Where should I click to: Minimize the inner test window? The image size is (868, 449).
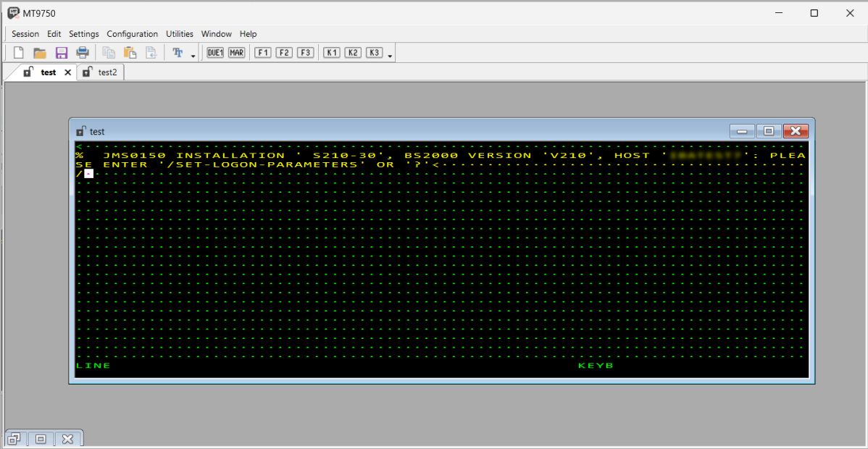(x=742, y=131)
